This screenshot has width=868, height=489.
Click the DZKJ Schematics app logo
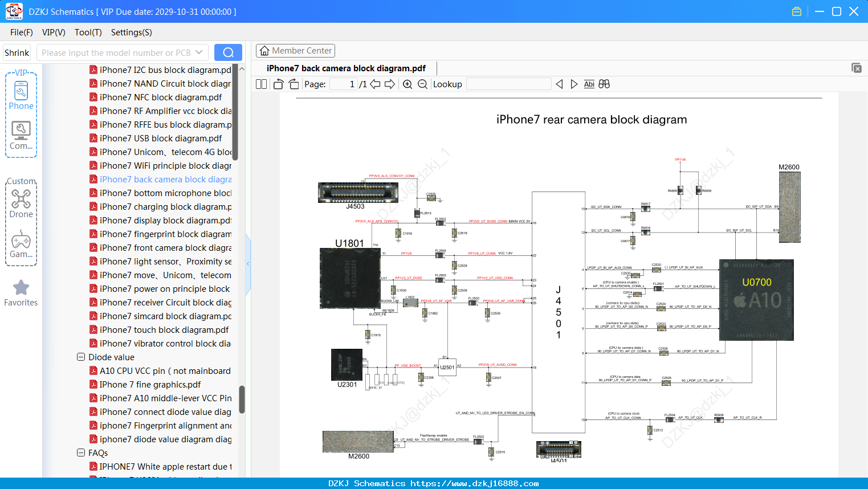pyautogui.click(x=14, y=11)
